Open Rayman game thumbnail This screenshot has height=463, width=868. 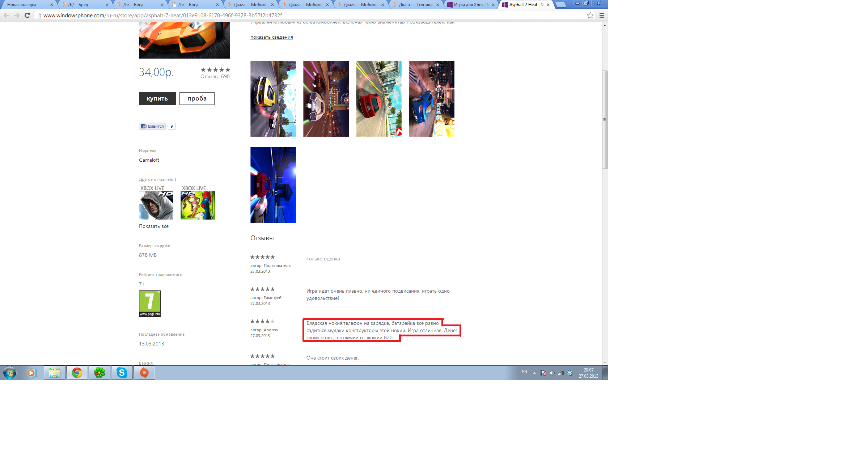[x=198, y=203]
